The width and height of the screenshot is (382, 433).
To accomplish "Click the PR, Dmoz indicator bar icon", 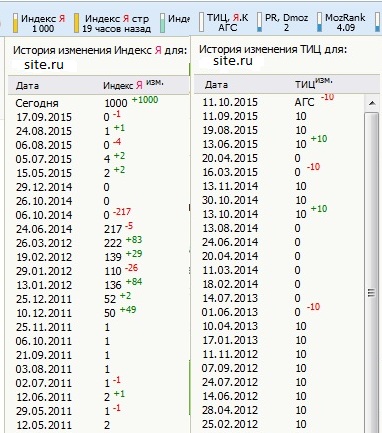I will tap(260, 23).
